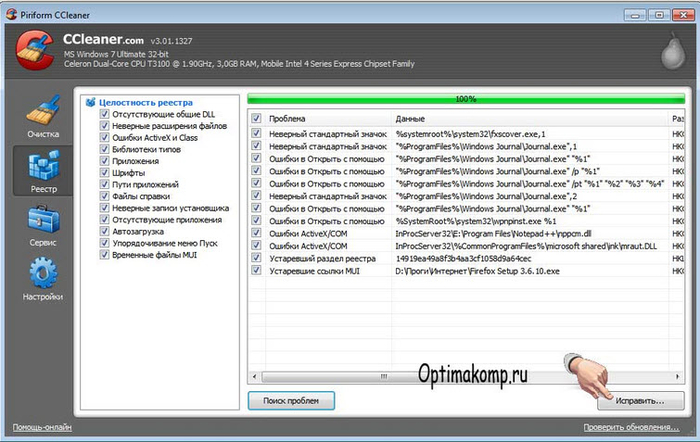
Task: Select the Journal.exe" /p "%1" entry
Action: pyautogui.click(x=497, y=171)
